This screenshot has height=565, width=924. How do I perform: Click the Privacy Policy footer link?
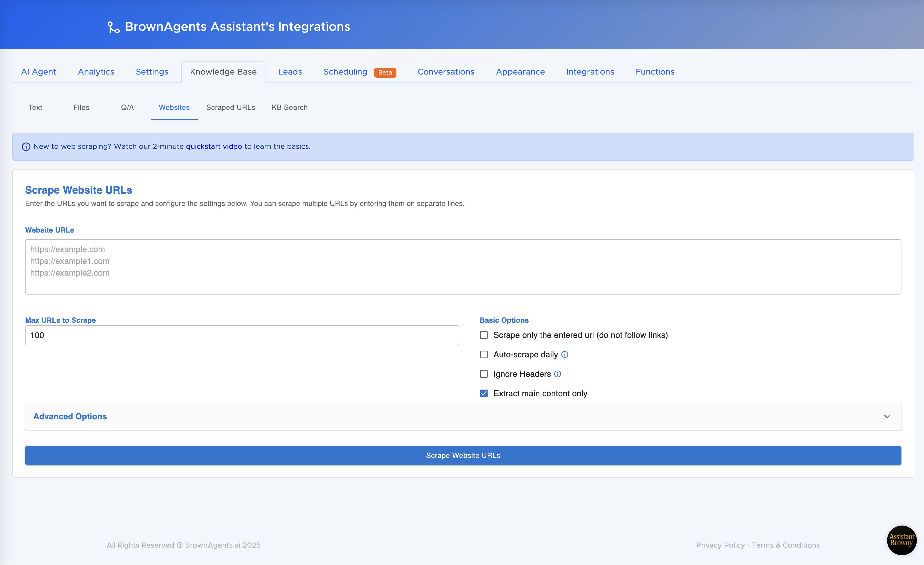click(720, 545)
